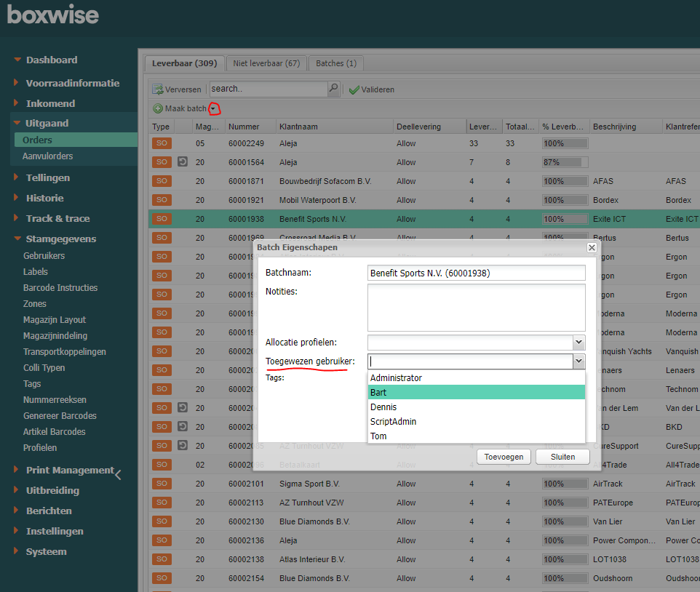Select Bart from the user list
Viewport: 700px width, 592px height.
pos(476,393)
